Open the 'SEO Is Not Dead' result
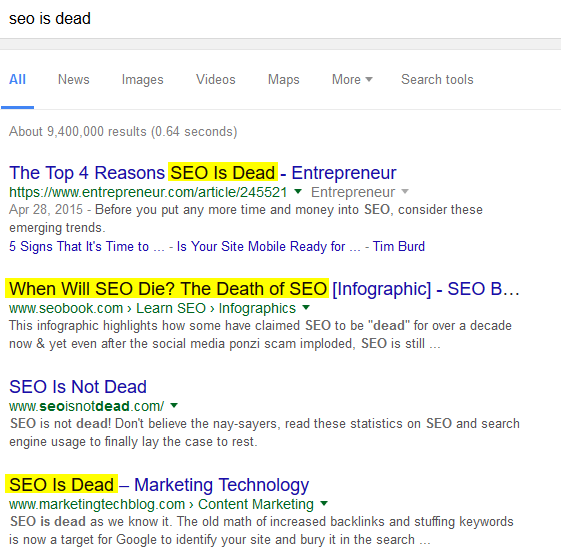The image size is (561, 560). [x=78, y=387]
